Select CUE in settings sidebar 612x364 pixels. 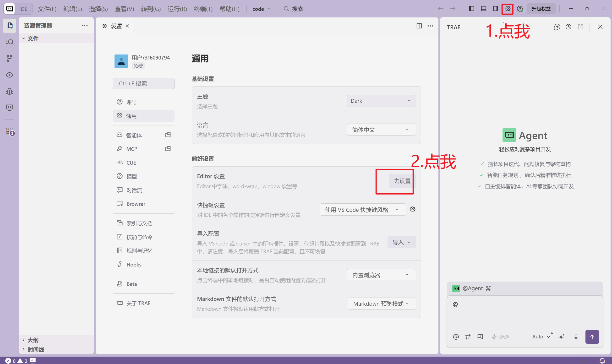click(x=143, y=163)
